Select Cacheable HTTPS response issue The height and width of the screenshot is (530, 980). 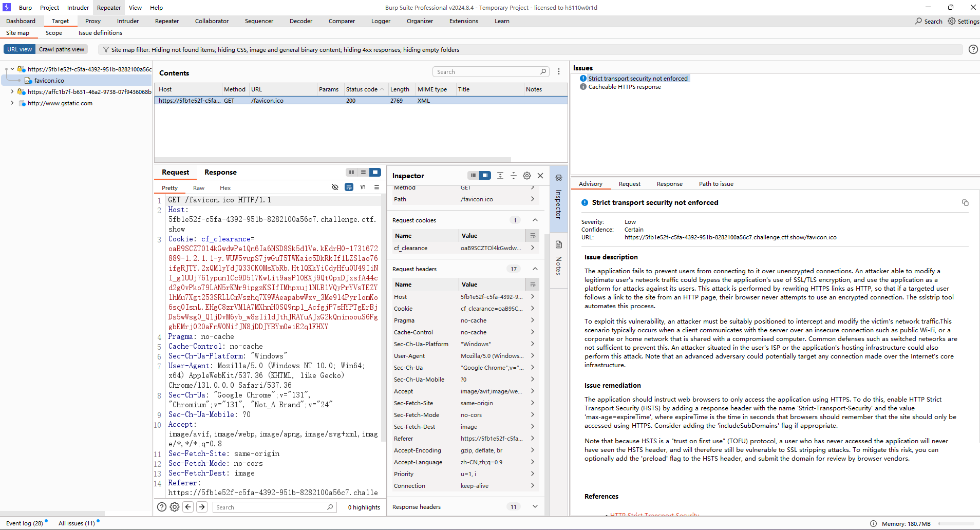624,87
